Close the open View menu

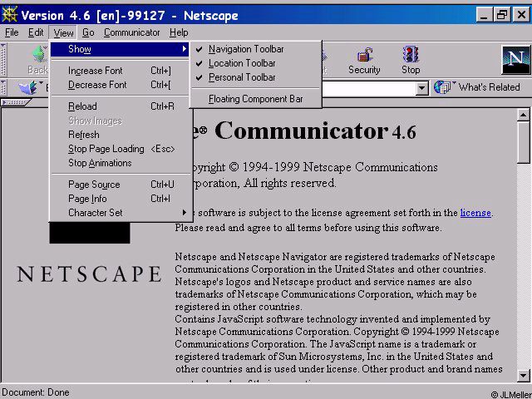[63, 33]
